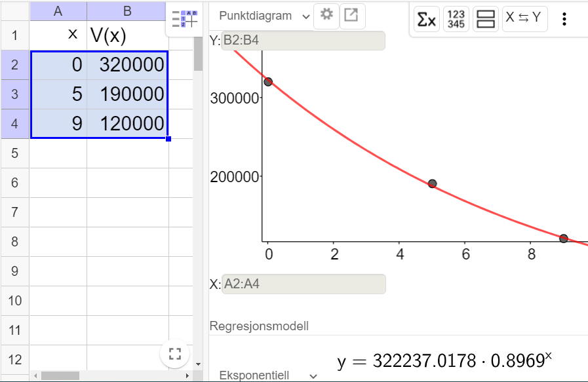The width and height of the screenshot is (588, 382).
Task: Open chart settings with the gear icon
Action: (326, 16)
